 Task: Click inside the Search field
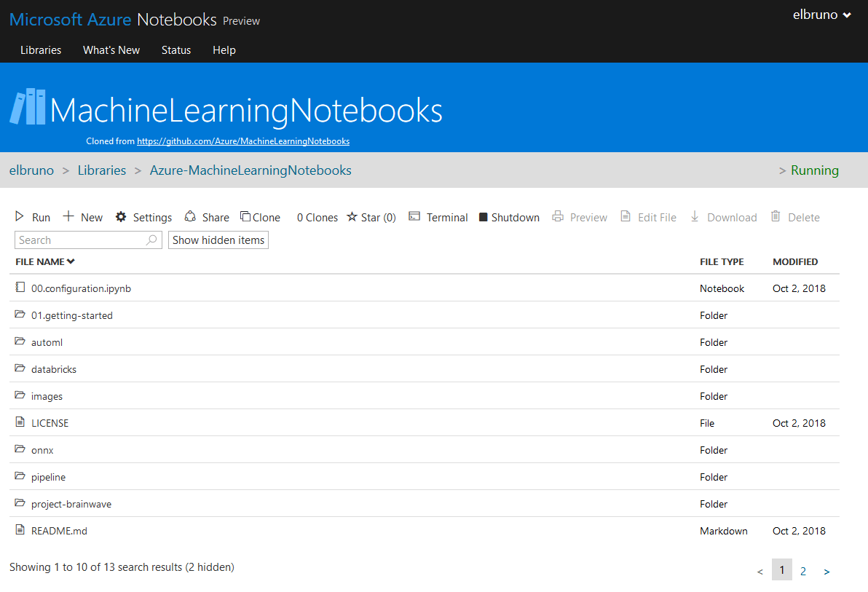(x=80, y=240)
